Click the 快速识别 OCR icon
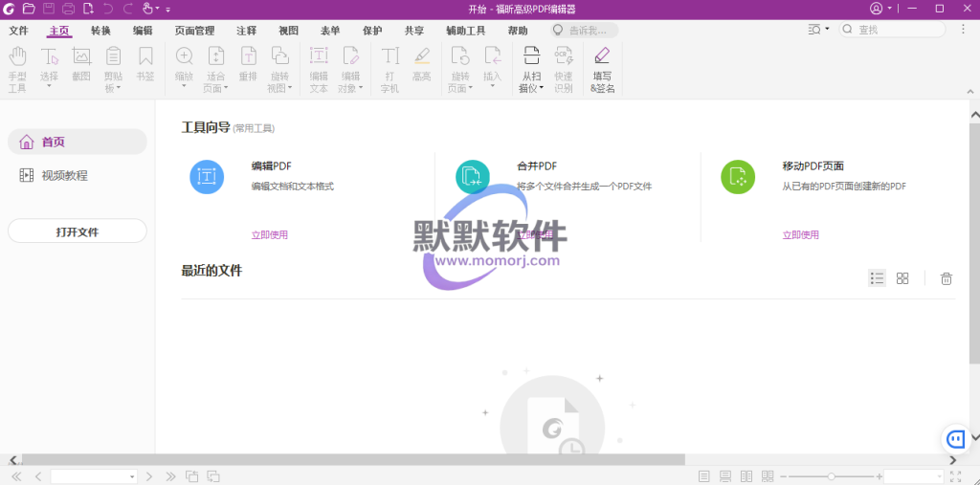980x485 pixels. pyautogui.click(x=563, y=56)
